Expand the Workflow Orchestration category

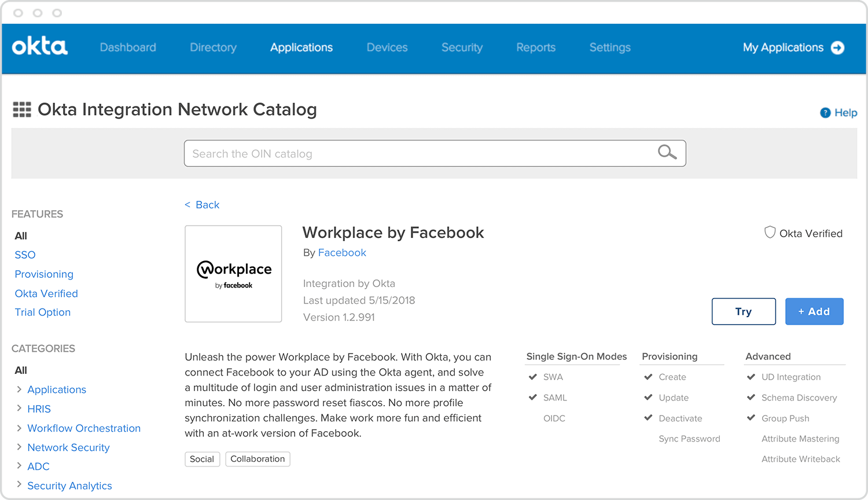[x=19, y=428]
